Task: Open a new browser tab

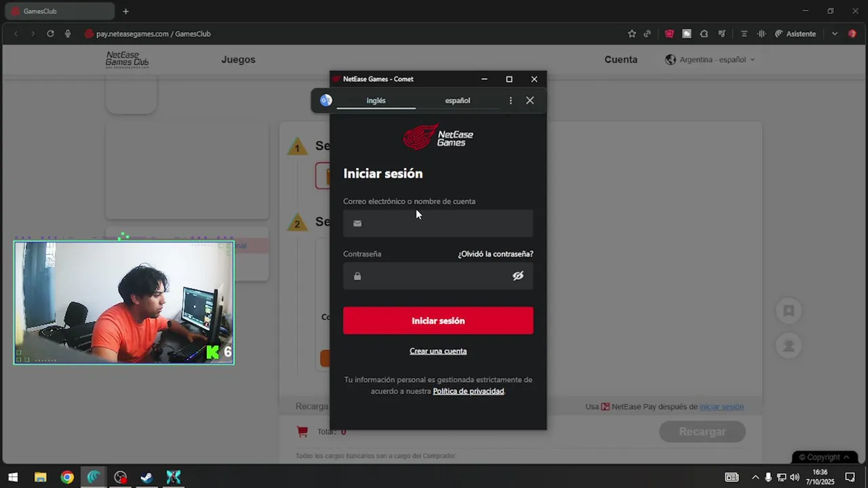Action: pyautogui.click(x=125, y=12)
